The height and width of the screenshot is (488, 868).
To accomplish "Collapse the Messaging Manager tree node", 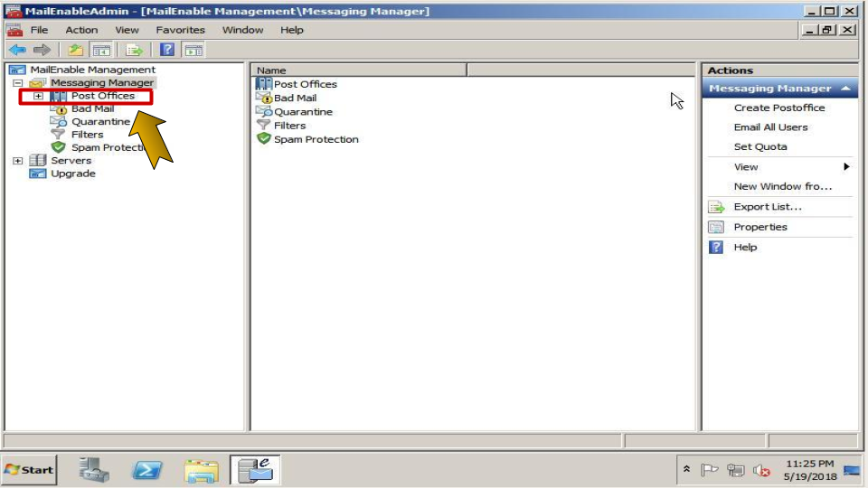I will coord(18,83).
